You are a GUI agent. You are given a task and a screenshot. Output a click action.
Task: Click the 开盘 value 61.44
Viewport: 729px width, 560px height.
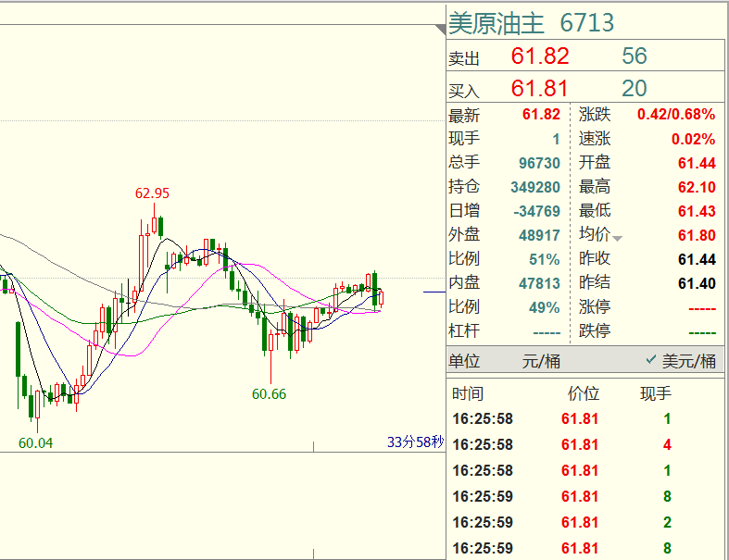(x=697, y=163)
